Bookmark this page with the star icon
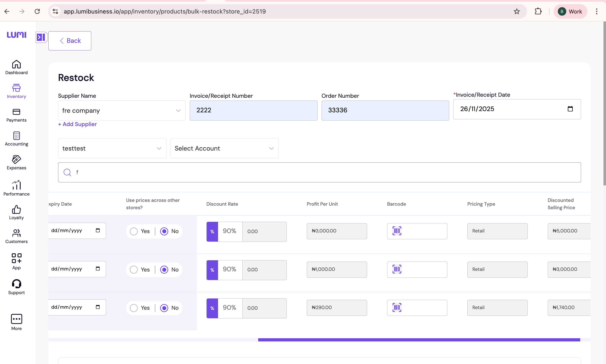Image resolution: width=606 pixels, height=364 pixels. click(517, 12)
